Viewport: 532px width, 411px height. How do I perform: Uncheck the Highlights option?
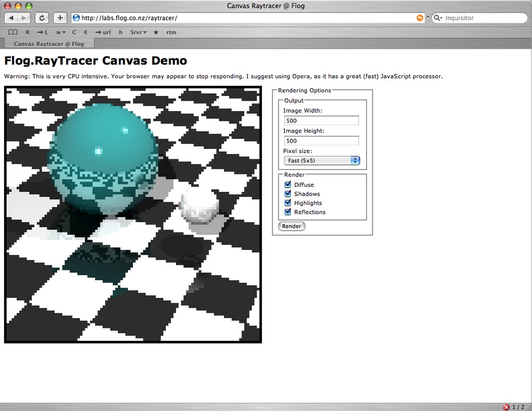[x=288, y=203]
